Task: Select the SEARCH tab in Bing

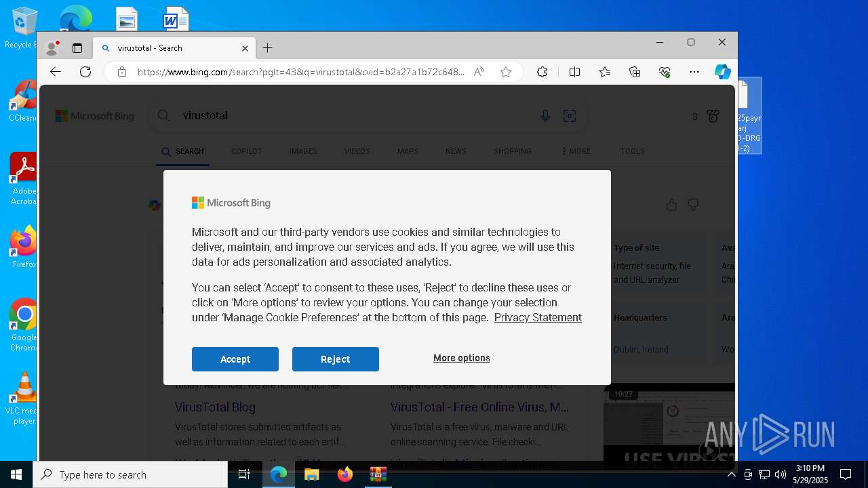Action: pos(182,151)
